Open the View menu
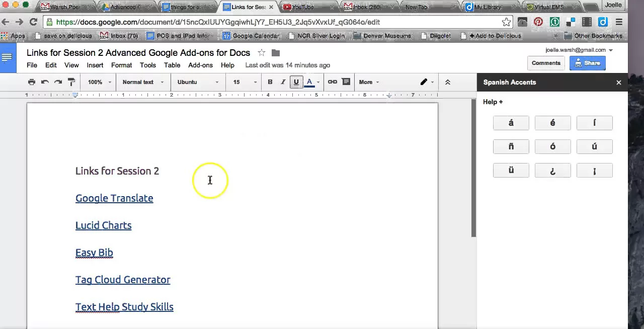The width and height of the screenshot is (644, 329). (x=71, y=65)
